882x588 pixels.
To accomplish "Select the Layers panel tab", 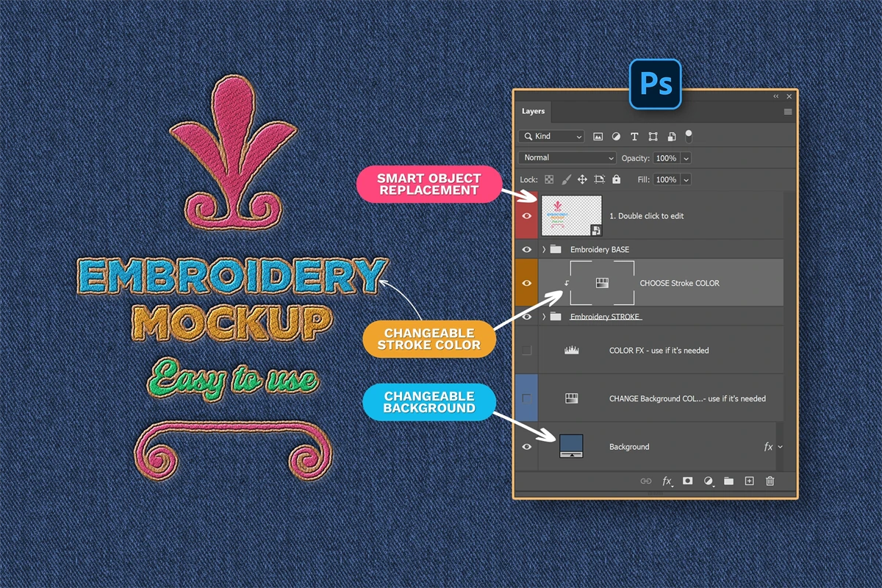I will [534, 112].
